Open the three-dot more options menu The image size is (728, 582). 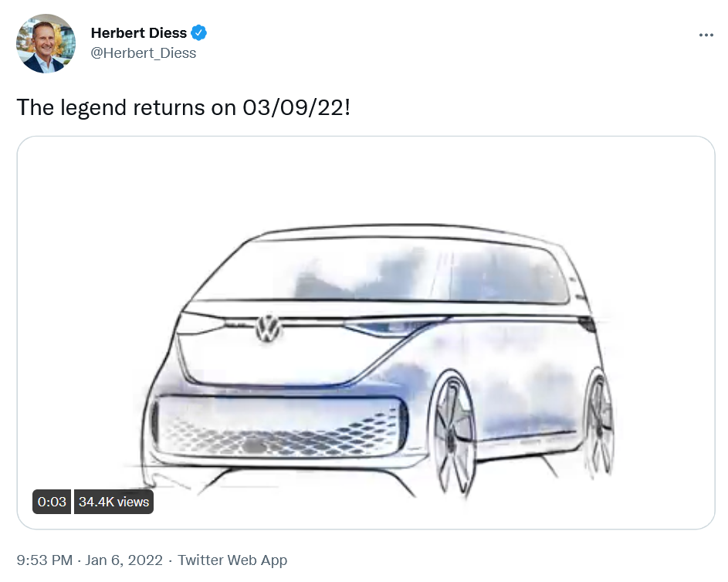[x=706, y=35]
